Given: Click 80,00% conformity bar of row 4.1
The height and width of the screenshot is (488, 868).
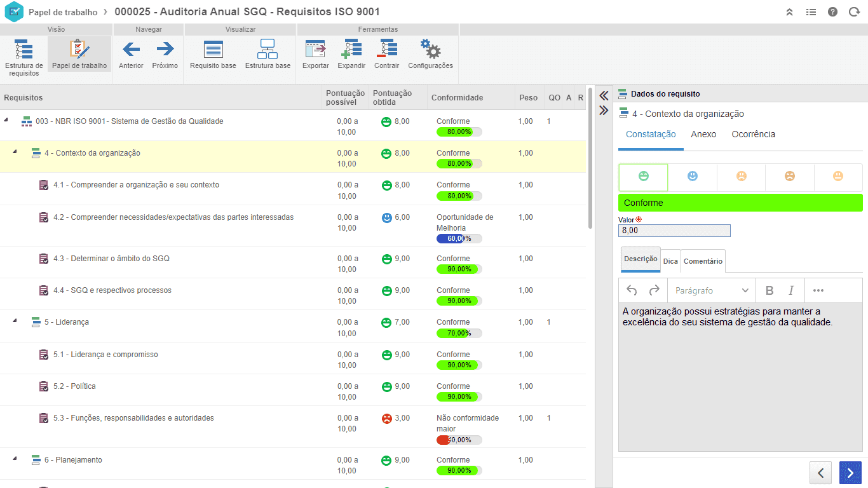Looking at the screenshot, I should point(459,196).
